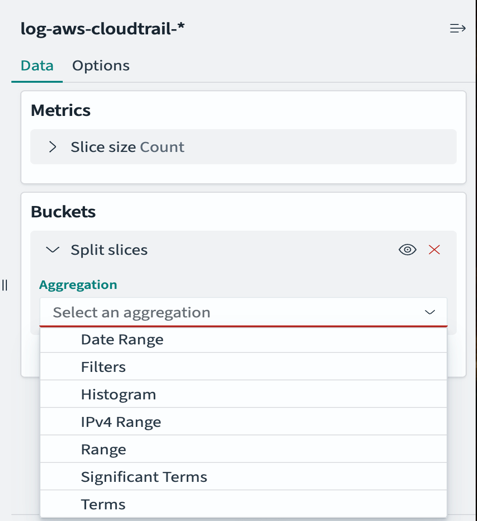Switch to the Data tab
This screenshot has height=521, width=477.
pyautogui.click(x=37, y=66)
